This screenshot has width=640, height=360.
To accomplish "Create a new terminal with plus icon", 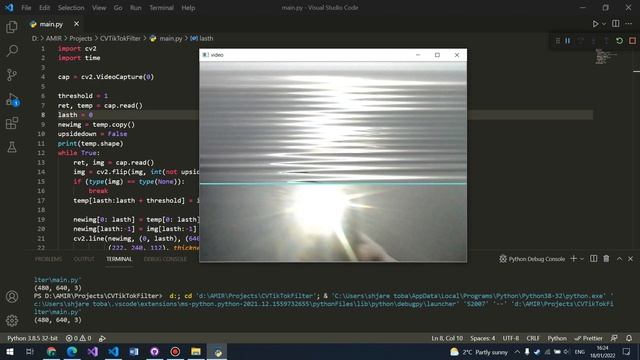I will [573, 259].
